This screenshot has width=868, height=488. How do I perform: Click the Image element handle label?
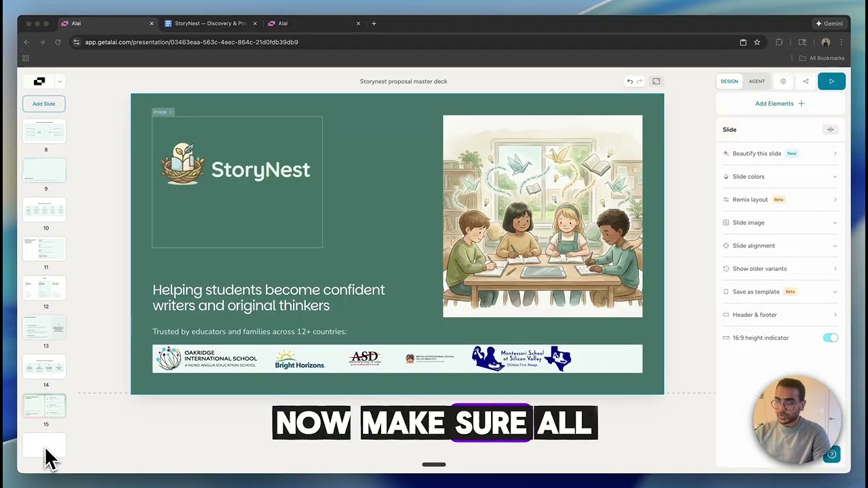[163, 112]
